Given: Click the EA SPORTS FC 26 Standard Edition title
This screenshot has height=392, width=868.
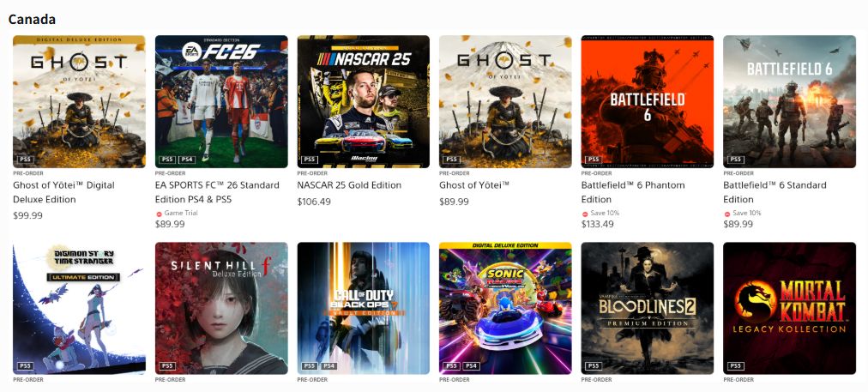Looking at the screenshot, I should point(217,192).
